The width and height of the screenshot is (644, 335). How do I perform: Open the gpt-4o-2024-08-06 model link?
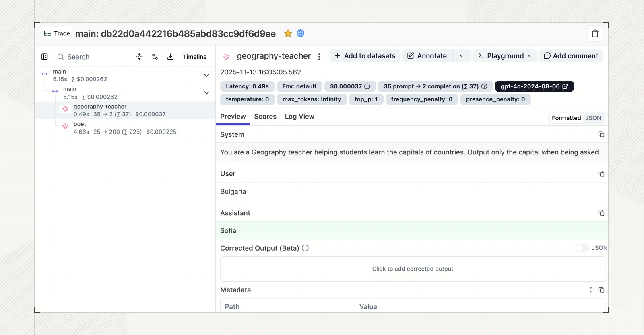click(x=534, y=86)
